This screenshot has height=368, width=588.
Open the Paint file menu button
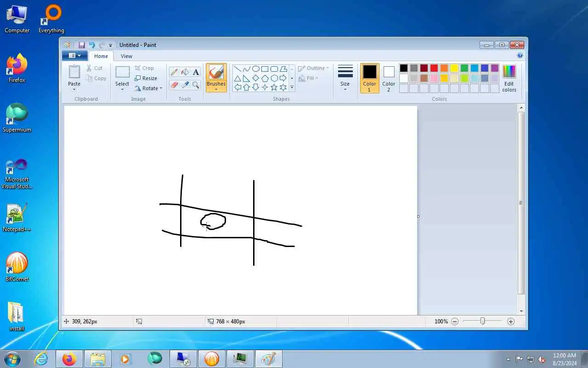point(74,56)
